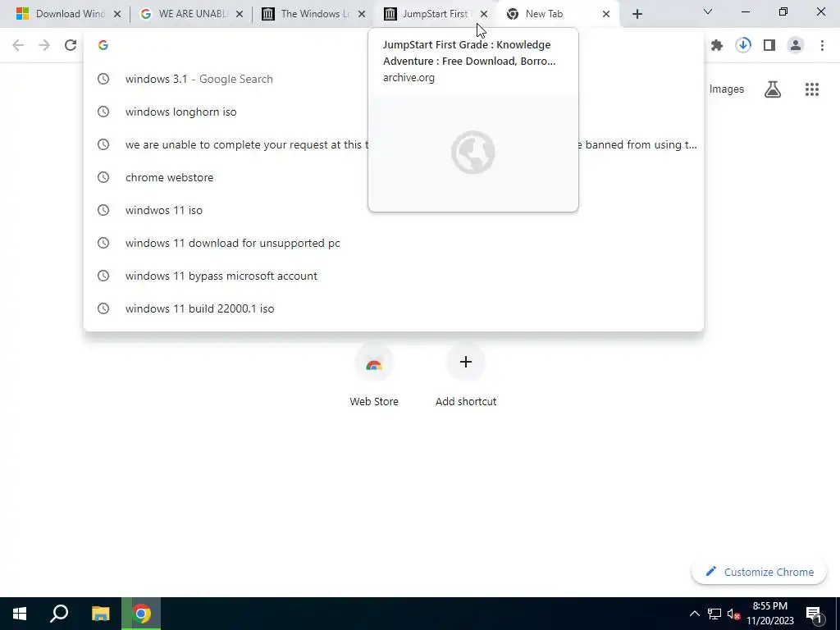Choose 'windows 11 download for unsupported pc'
Viewport: 840px width, 630px height.
coord(393,243)
